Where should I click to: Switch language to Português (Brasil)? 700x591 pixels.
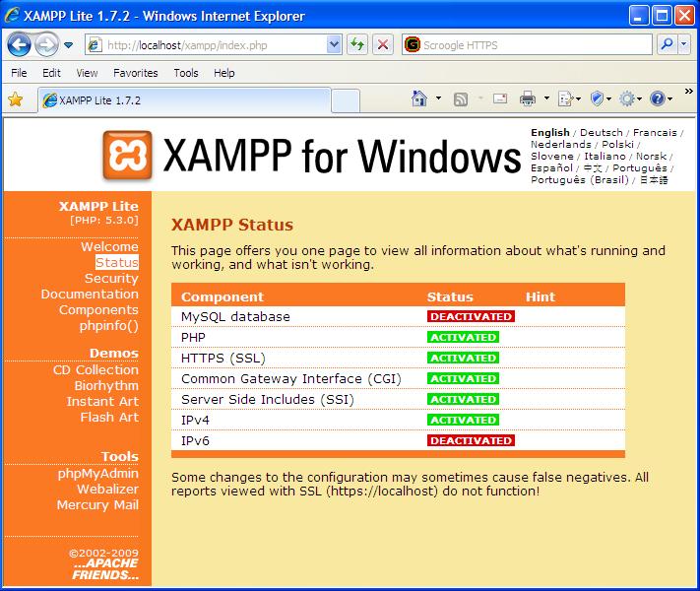coord(580,180)
